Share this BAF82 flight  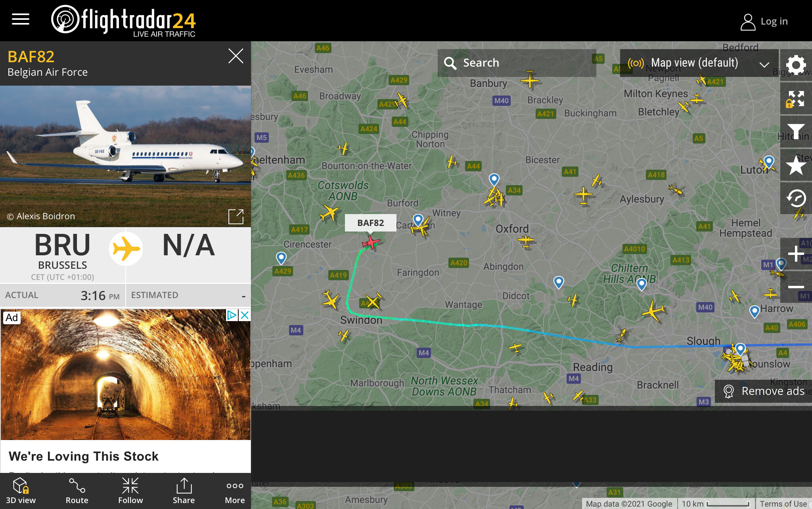[x=184, y=491]
